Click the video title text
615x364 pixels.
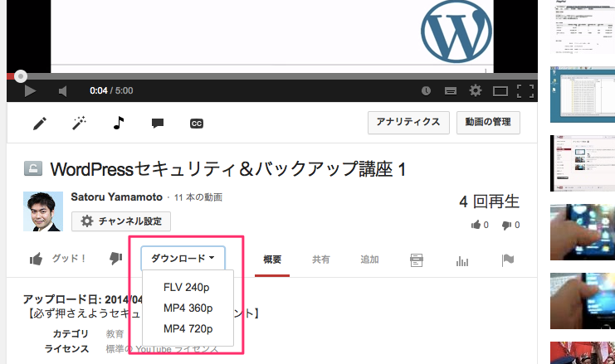click(x=228, y=169)
